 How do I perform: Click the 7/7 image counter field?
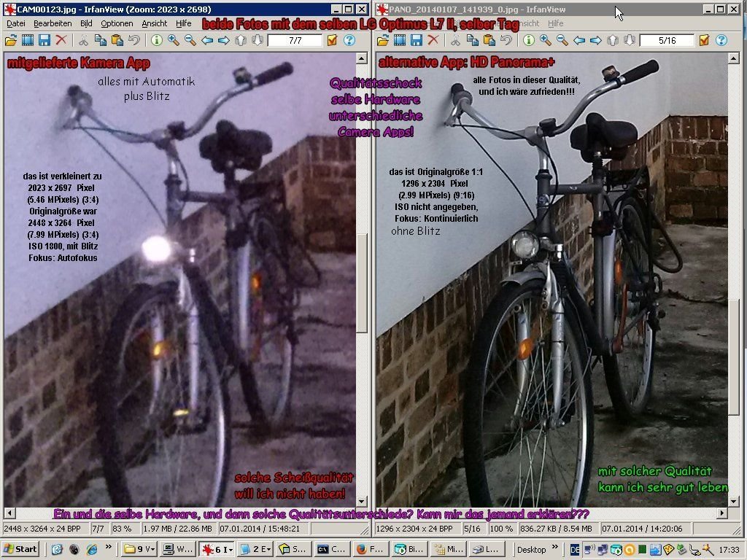[x=295, y=41]
